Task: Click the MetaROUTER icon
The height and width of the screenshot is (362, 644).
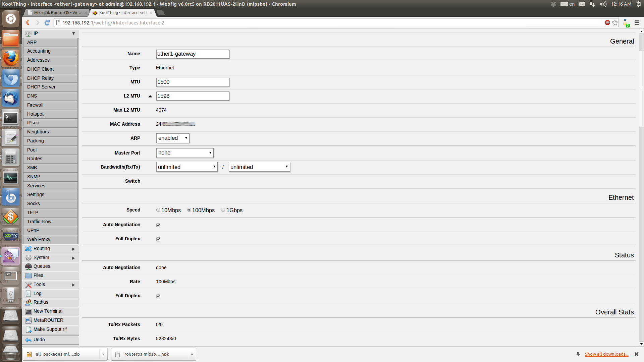Action: tap(29, 320)
